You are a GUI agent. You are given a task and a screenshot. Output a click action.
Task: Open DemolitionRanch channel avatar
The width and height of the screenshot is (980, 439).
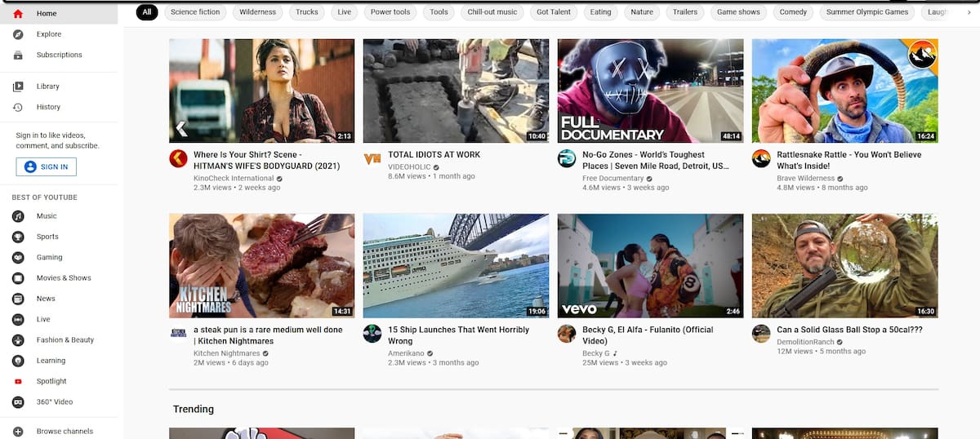(761, 333)
